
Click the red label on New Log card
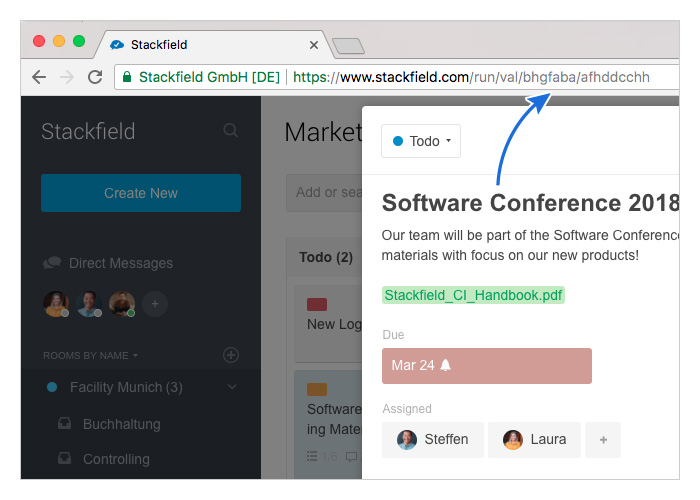click(x=317, y=304)
